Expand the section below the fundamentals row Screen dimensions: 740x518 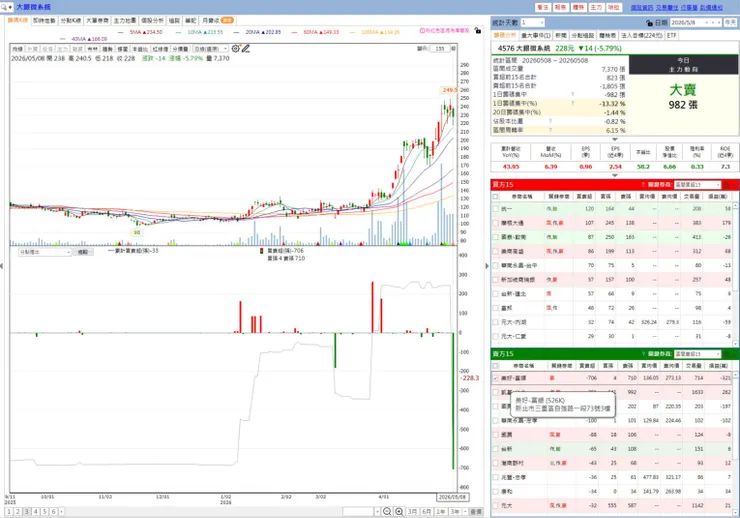(614, 175)
